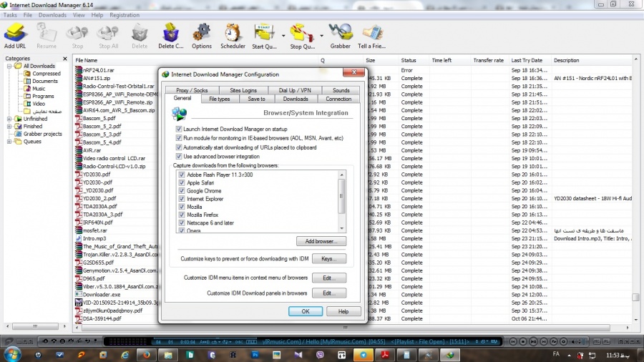Click the Stop All toolbar icon

coord(109,36)
